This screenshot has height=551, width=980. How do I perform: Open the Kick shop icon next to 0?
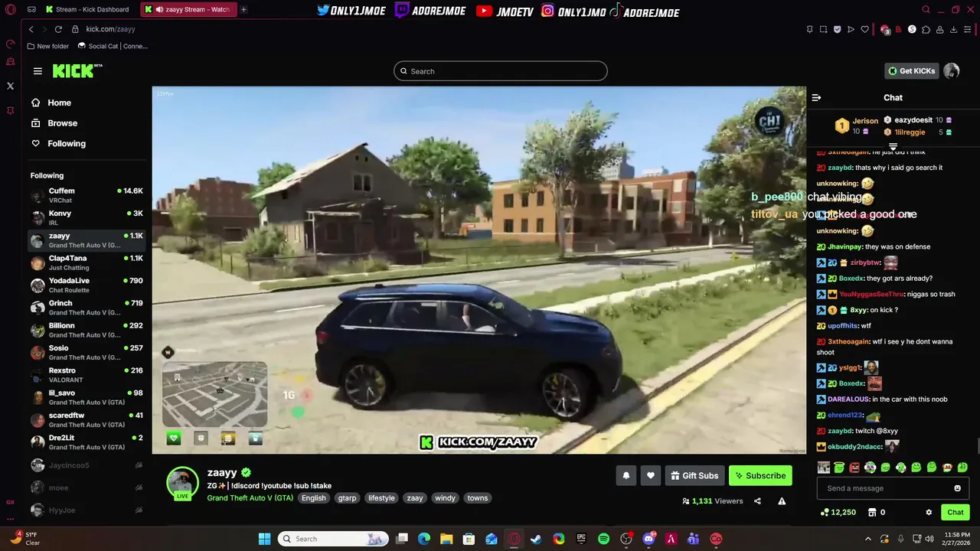[x=871, y=512]
